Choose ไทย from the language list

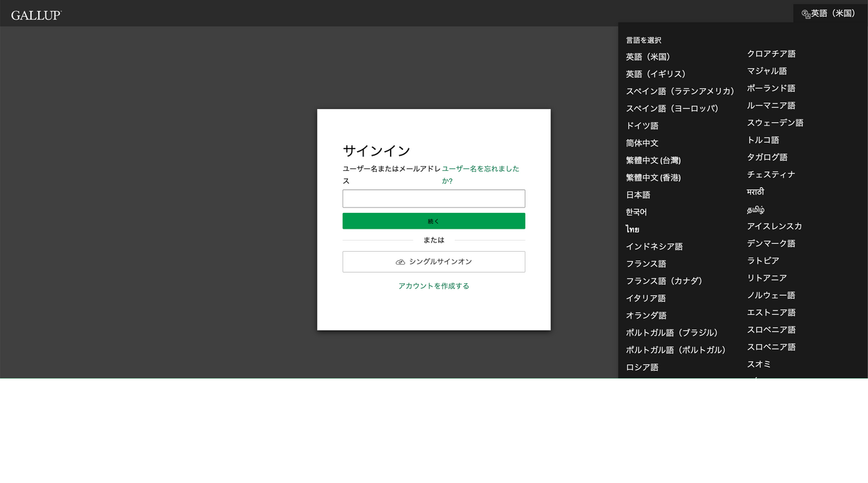[x=633, y=229]
